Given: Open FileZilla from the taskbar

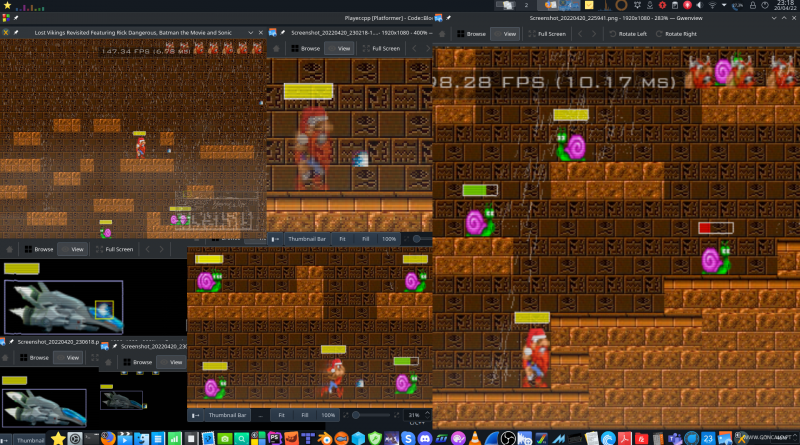Looking at the screenshot, I should click(641, 438).
